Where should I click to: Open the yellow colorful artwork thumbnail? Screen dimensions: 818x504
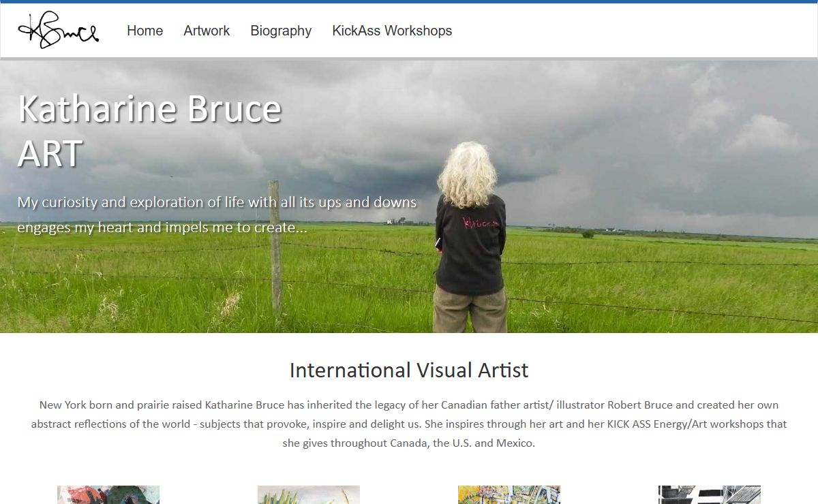point(509,494)
